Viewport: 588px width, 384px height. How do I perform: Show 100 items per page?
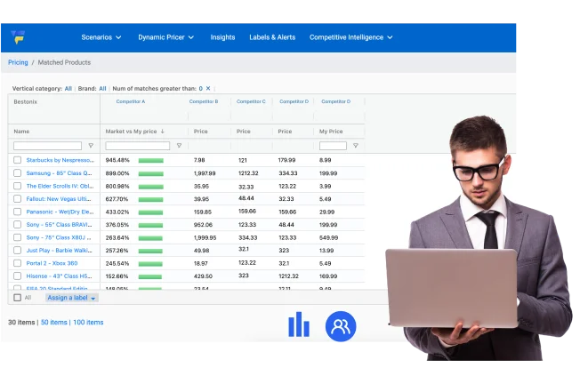[x=88, y=322]
